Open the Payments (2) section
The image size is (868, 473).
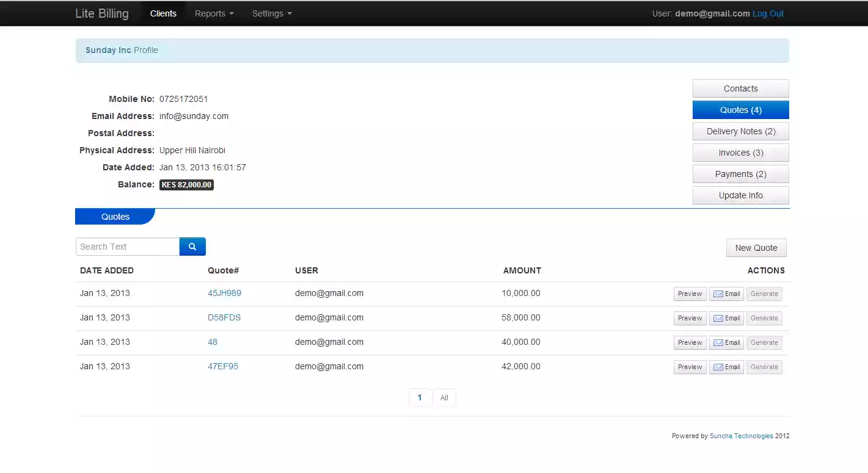click(x=740, y=174)
